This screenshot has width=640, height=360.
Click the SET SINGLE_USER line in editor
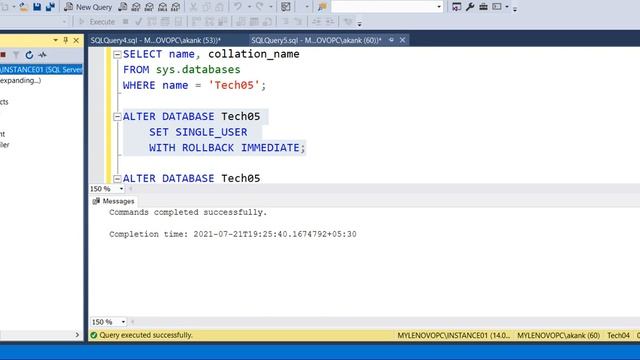pos(198,132)
